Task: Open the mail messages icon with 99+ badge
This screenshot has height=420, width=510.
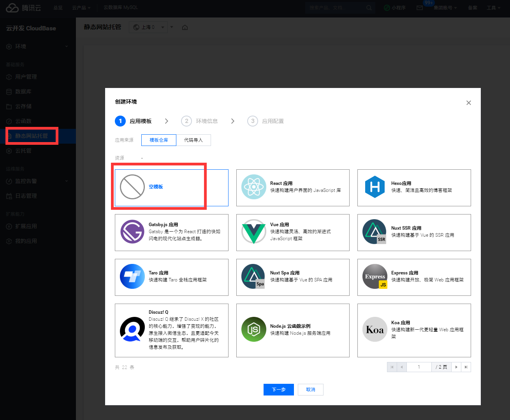Action: pos(420,8)
